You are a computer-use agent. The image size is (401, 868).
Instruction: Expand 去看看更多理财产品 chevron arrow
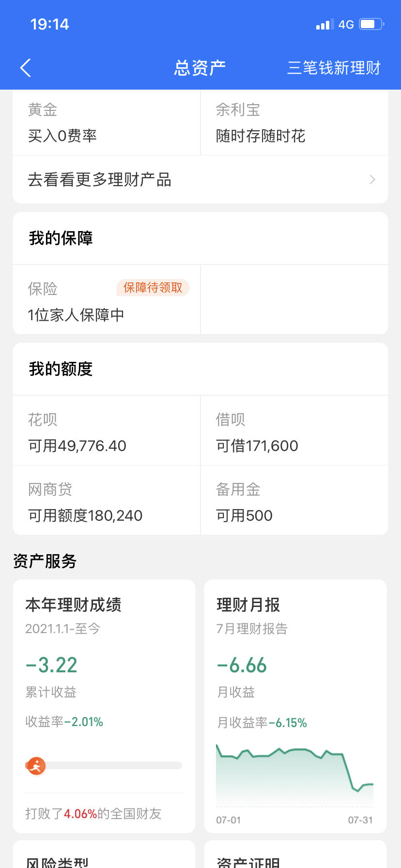(x=372, y=180)
